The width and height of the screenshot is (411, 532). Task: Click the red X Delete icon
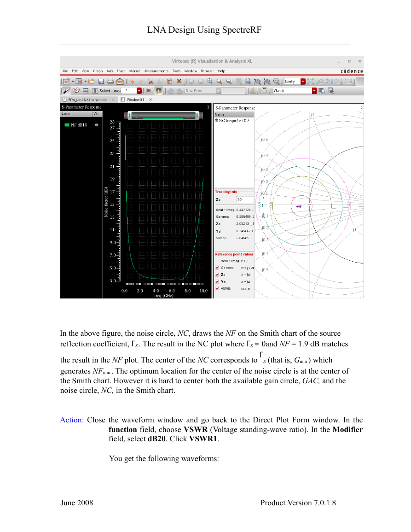(179, 82)
